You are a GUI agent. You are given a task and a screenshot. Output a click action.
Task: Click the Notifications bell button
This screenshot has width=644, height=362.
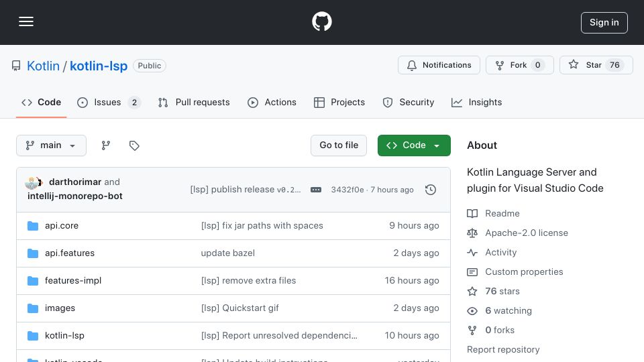(x=439, y=65)
